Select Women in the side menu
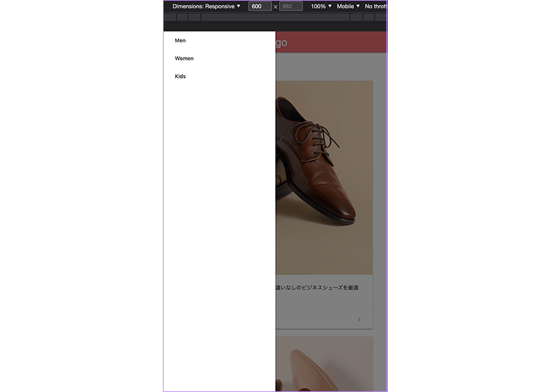Image resolution: width=550 pixels, height=392 pixels. pyautogui.click(x=184, y=58)
